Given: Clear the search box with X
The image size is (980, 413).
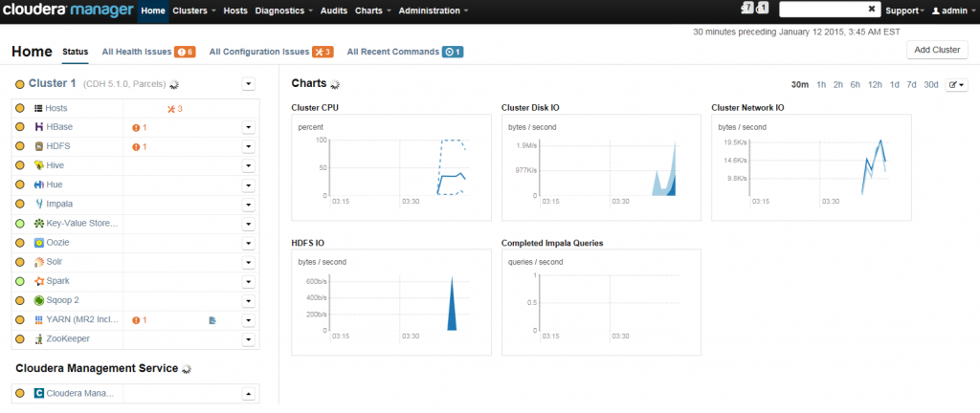Looking at the screenshot, I should click(x=872, y=9).
